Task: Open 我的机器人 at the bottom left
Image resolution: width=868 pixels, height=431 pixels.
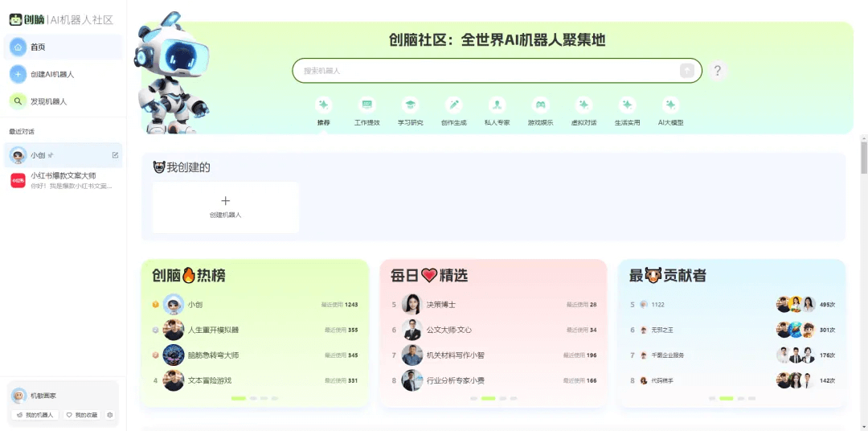Action: [35, 415]
